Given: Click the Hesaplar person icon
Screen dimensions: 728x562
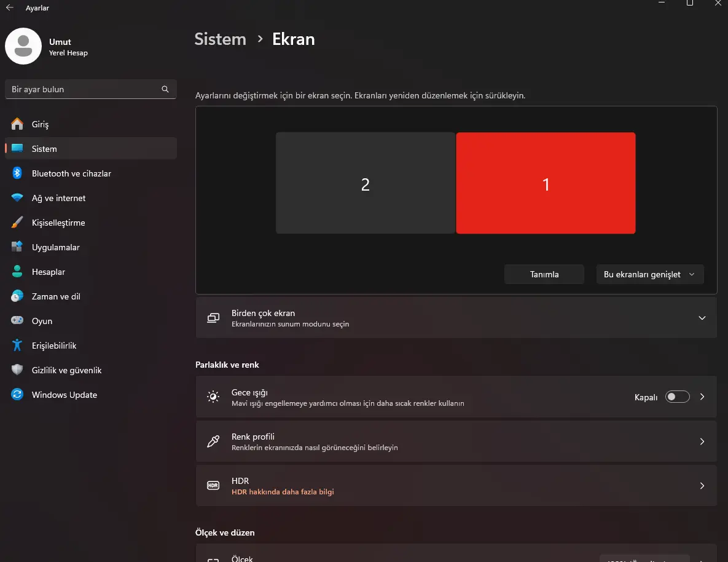Looking at the screenshot, I should point(17,271).
